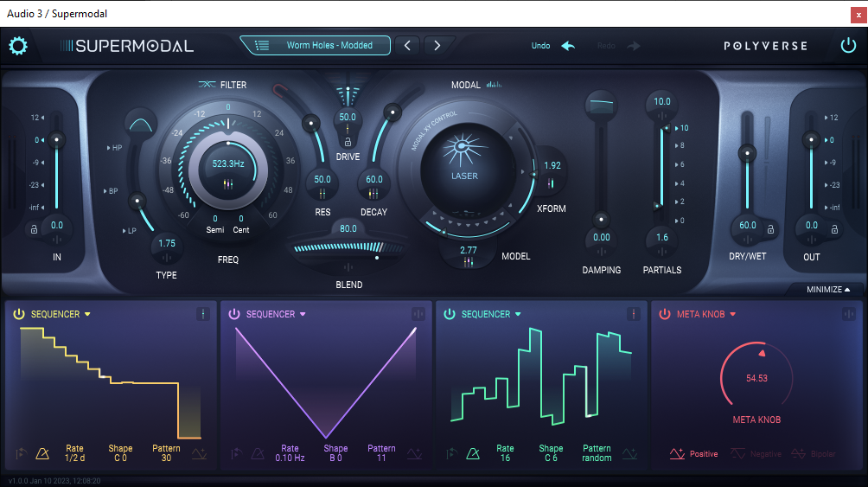Screen dimensions: 868x487
Task: Click the Supermodal logo
Action: click(x=127, y=46)
